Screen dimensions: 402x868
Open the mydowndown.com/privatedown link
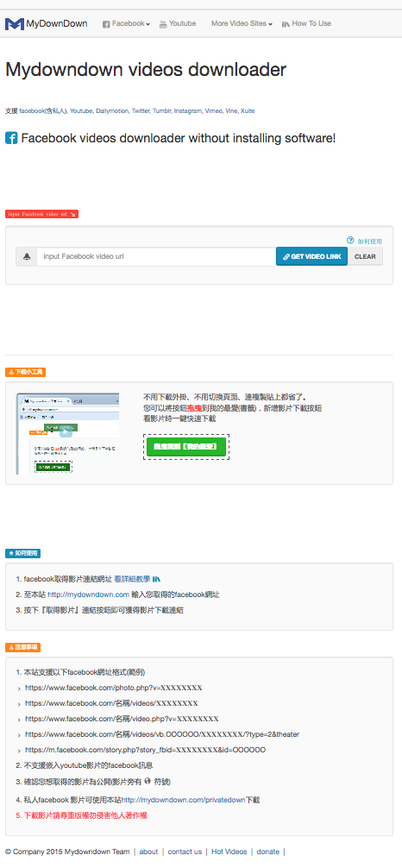click(x=183, y=800)
